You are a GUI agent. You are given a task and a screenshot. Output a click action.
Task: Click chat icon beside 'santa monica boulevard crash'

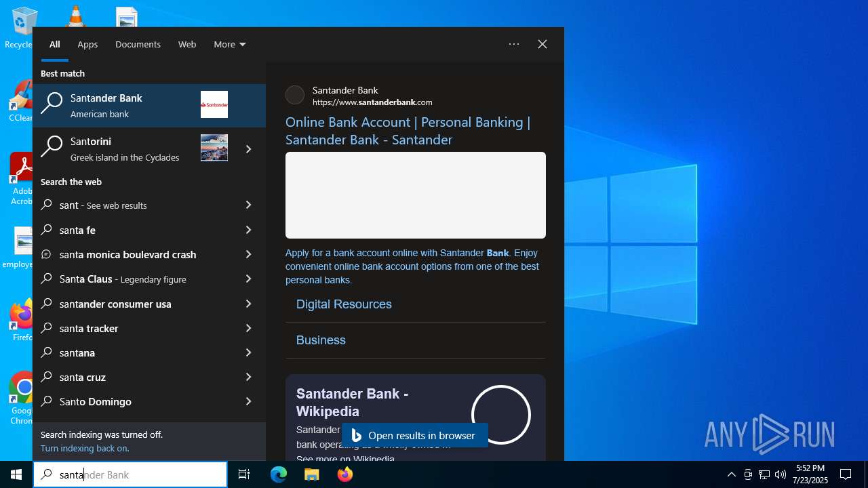click(47, 254)
